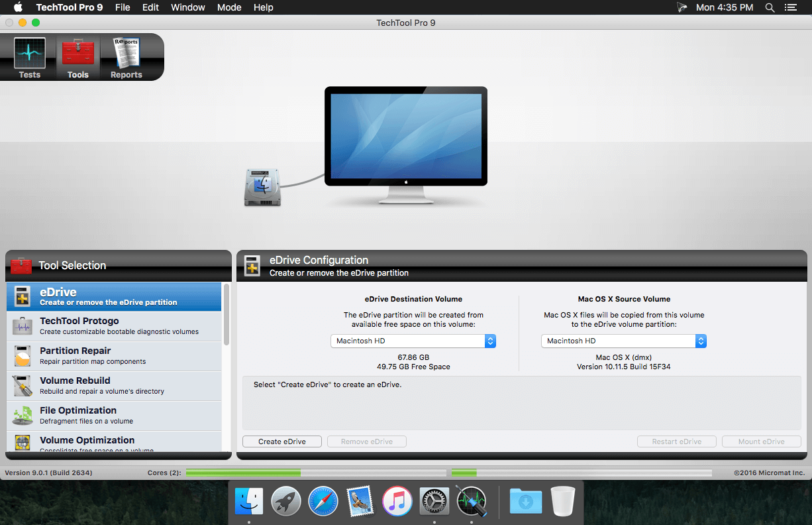
Task: Click the menu bar clock Mon 4:35 PM
Action: [725, 8]
